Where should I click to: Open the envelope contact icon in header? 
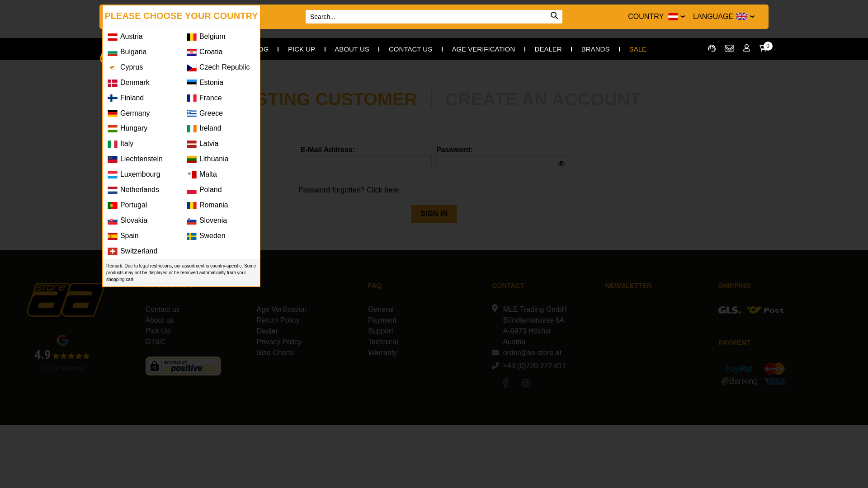click(729, 48)
